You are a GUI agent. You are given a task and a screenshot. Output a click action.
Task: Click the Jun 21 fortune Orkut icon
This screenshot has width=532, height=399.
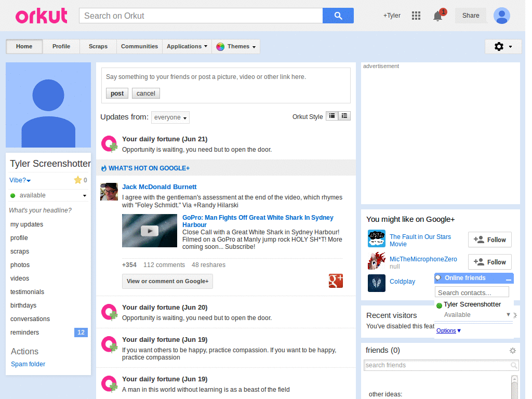click(x=109, y=143)
